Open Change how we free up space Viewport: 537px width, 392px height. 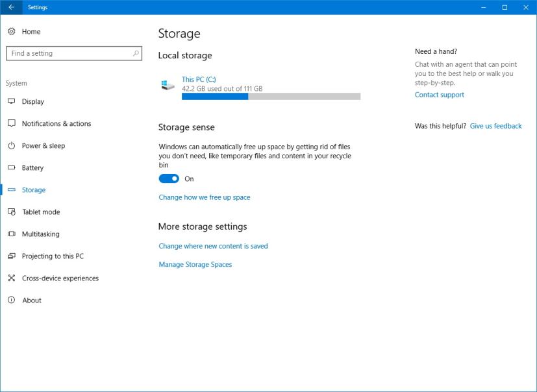click(x=204, y=196)
